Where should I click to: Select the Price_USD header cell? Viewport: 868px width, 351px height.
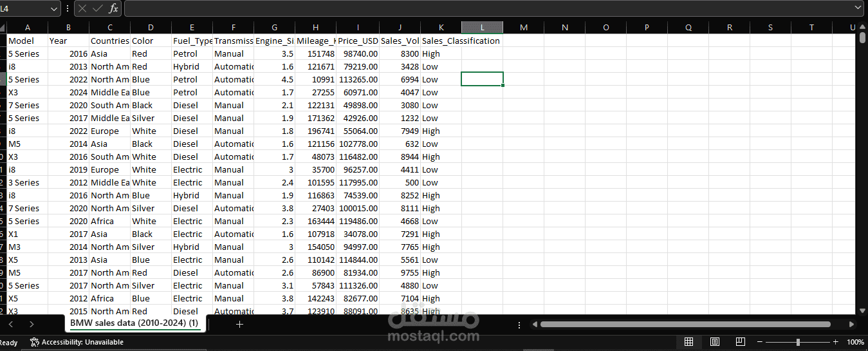358,41
